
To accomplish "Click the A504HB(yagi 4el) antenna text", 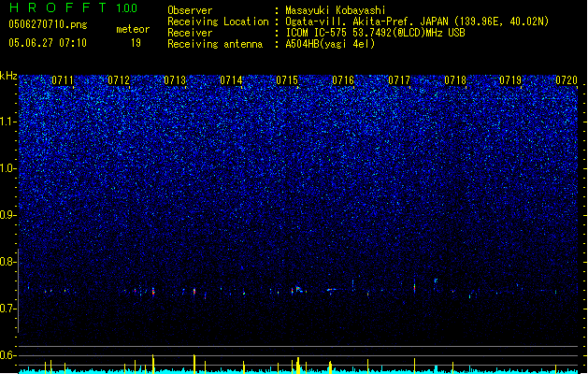I will pos(330,44).
